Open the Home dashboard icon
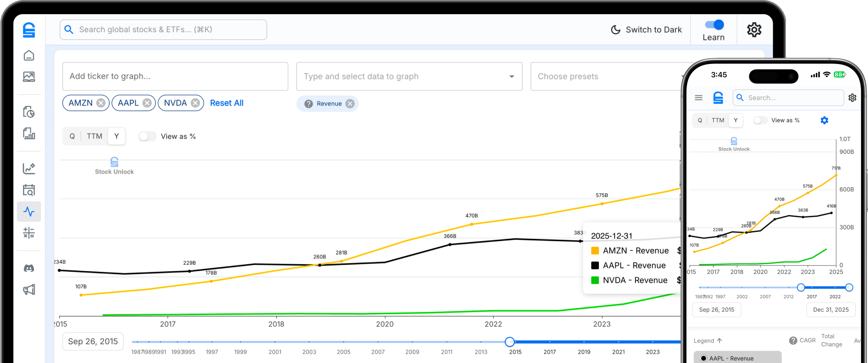The height and width of the screenshot is (363, 868). tap(29, 55)
